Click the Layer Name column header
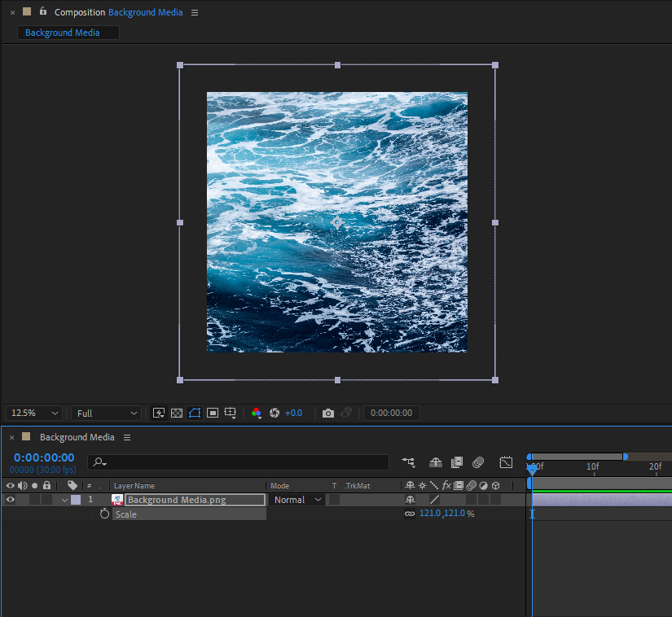The image size is (672, 617). 134,486
